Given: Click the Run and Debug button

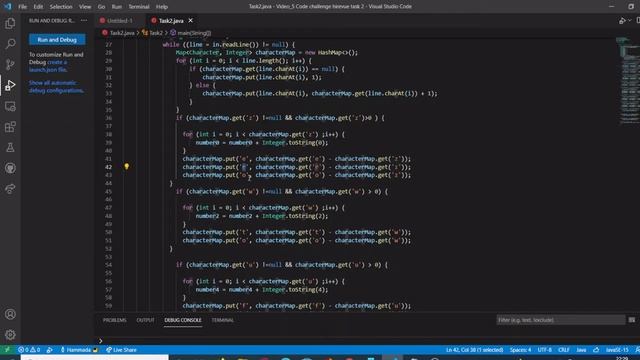Looking at the screenshot, I should pyautogui.click(x=57, y=40).
